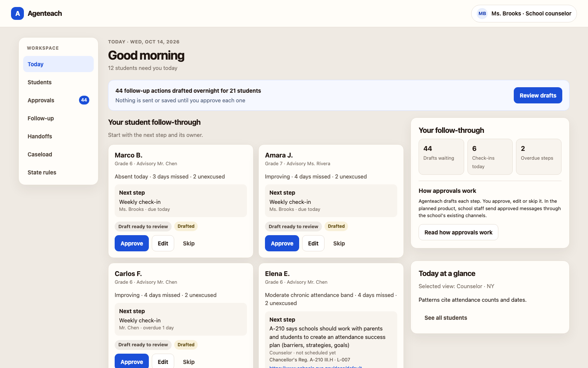Screen dimensions: 588x368
Task: Click the Selected view: Counselor · NY text
Action: (x=456, y=286)
